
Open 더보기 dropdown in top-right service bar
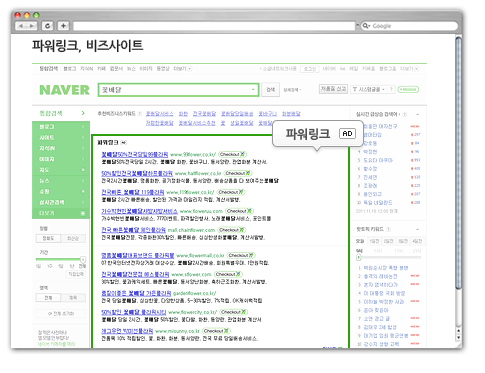point(409,69)
